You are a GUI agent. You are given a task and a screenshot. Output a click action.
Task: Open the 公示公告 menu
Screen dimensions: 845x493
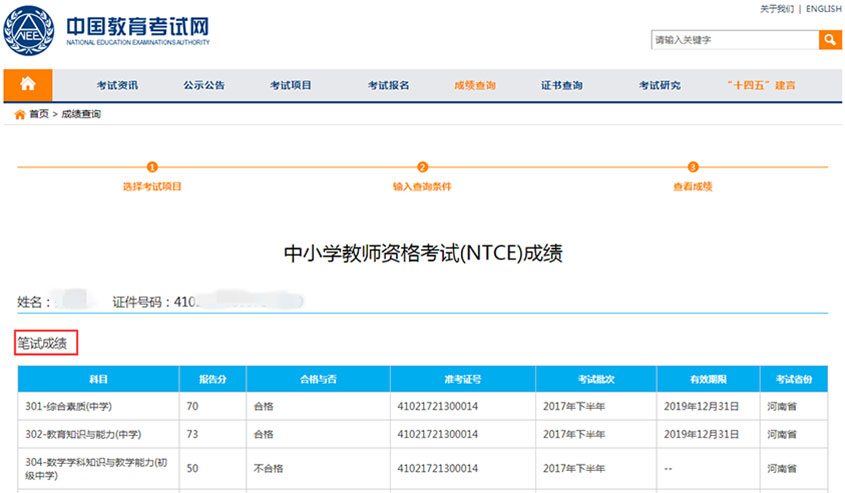click(204, 85)
